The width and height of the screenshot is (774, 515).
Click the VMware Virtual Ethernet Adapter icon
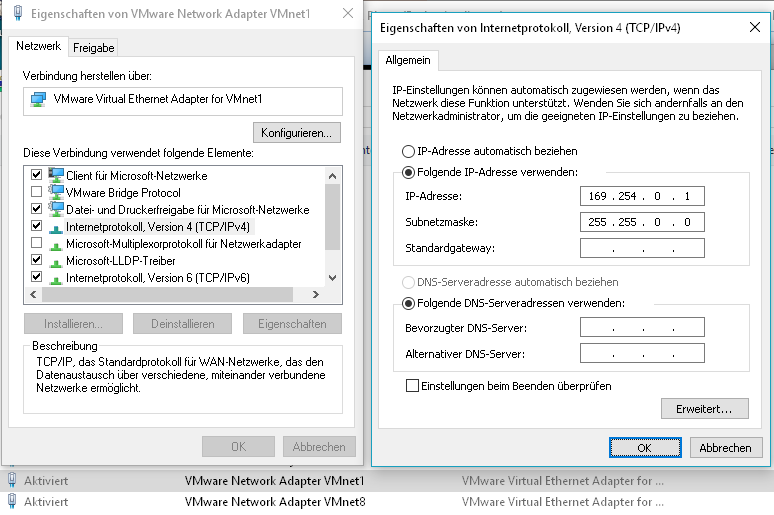click(39, 100)
